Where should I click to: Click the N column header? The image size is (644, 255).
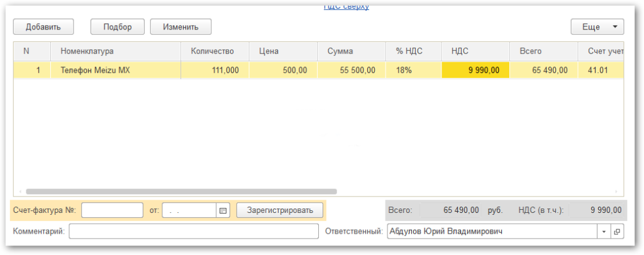pos(32,52)
